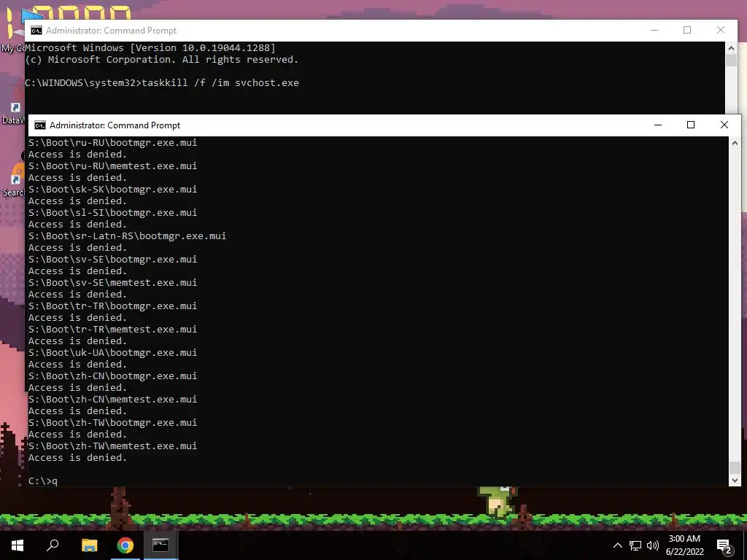The width and height of the screenshot is (747, 560).
Task: Click S:\Boot\zh-TW\memtest.exe.mui line
Action: click(x=112, y=446)
